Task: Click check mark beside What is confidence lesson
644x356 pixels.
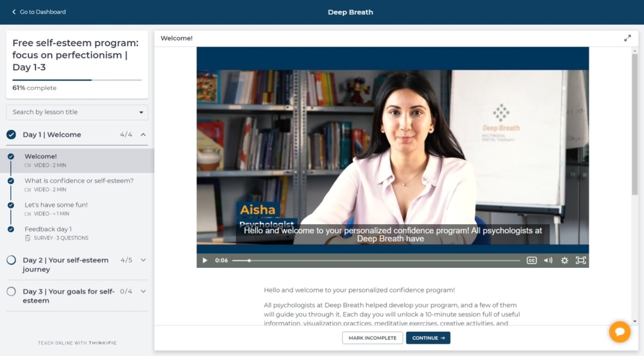Action: pyautogui.click(x=11, y=181)
